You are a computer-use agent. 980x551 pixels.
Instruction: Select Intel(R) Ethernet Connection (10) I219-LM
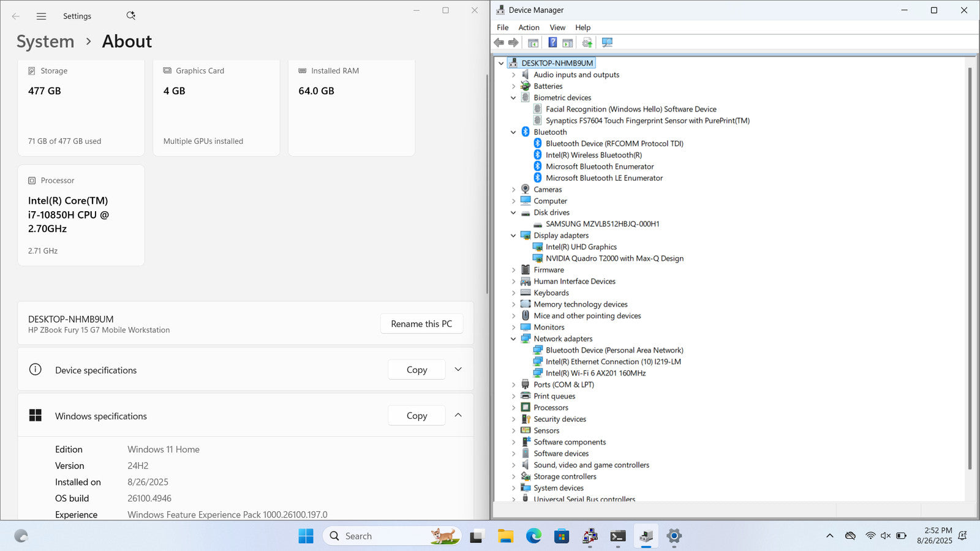(613, 362)
